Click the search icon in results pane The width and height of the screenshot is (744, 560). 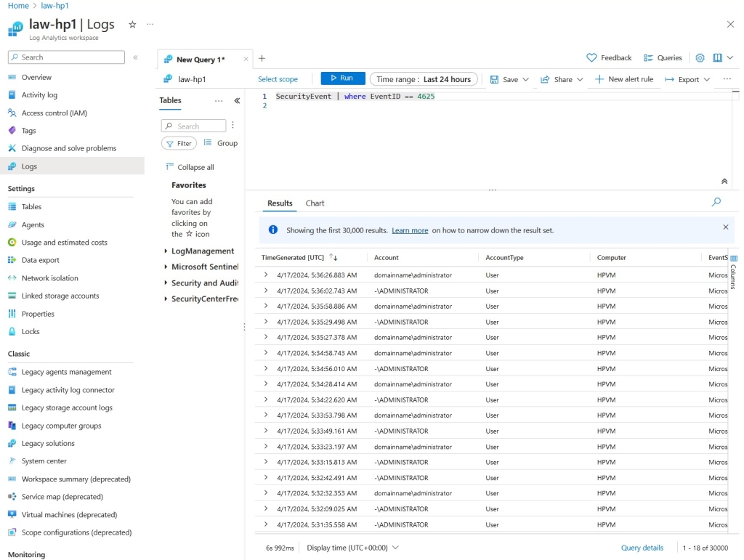click(716, 203)
